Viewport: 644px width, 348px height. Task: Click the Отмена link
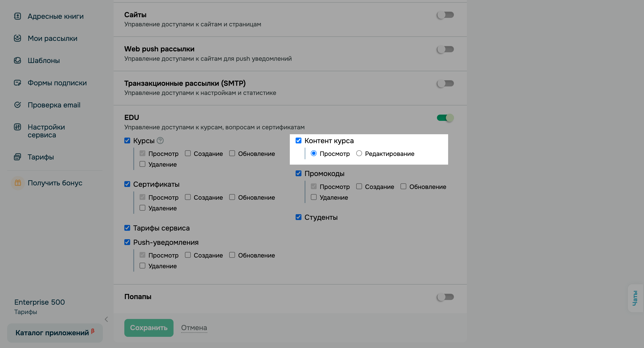(x=194, y=327)
